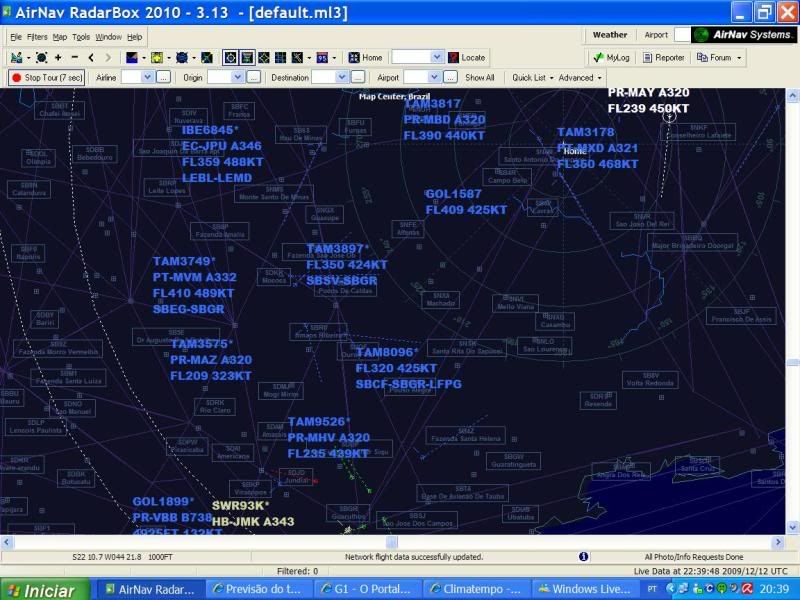
Task: Zoom out with the minus icon
Action: click(x=75, y=58)
